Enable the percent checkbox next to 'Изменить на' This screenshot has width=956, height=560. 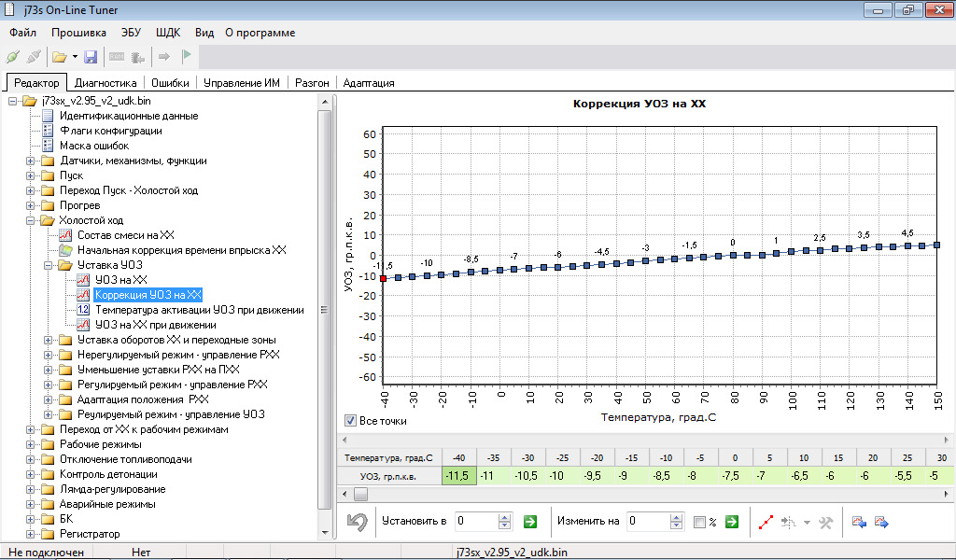coord(699,522)
